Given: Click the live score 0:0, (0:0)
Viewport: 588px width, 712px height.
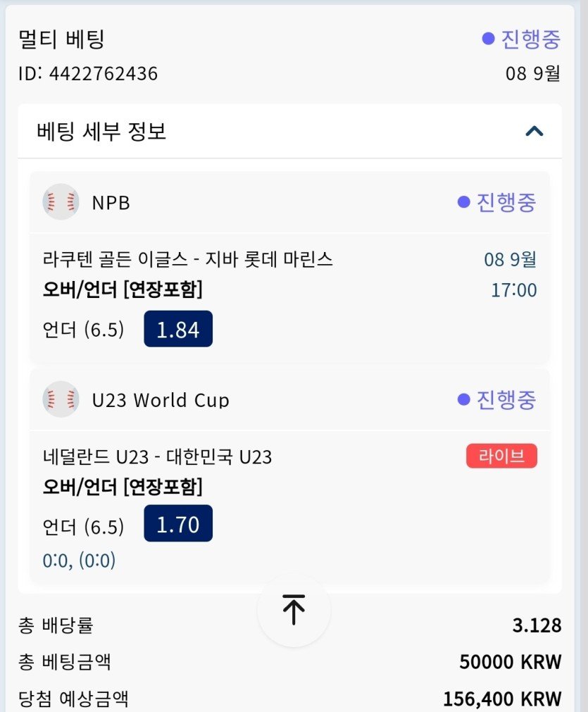Looking at the screenshot, I should 79,561.
